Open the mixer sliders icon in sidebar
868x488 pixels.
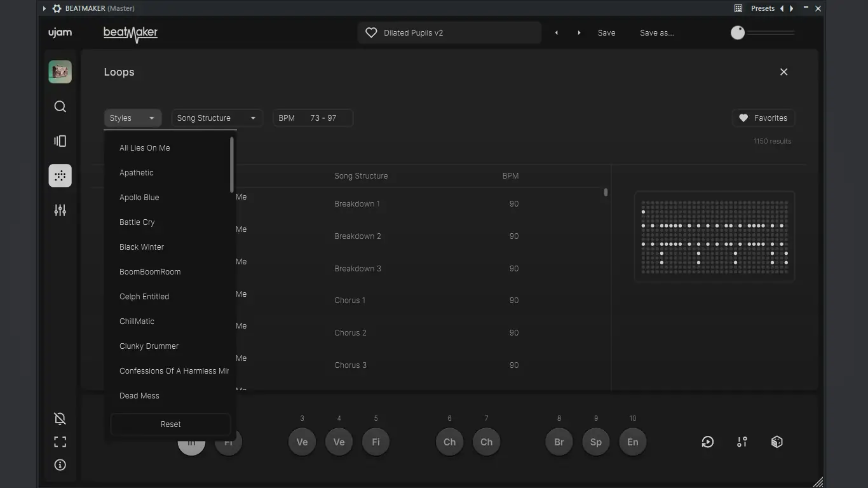pos(60,210)
